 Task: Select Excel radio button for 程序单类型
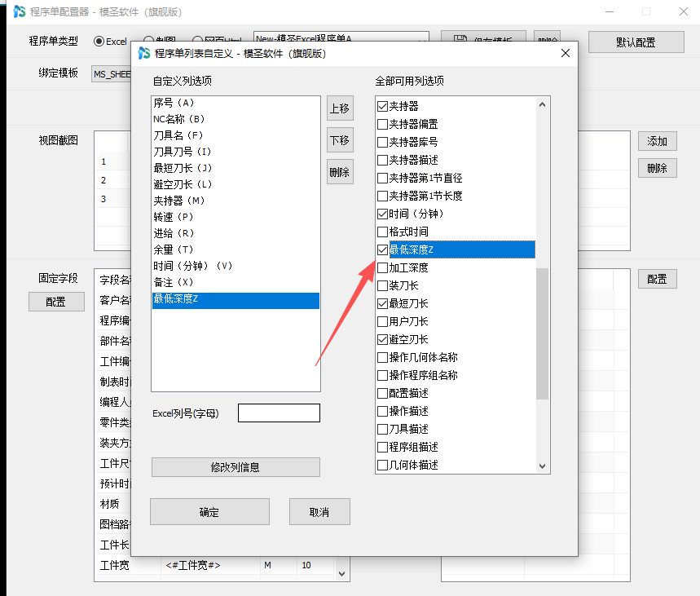coord(99,42)
